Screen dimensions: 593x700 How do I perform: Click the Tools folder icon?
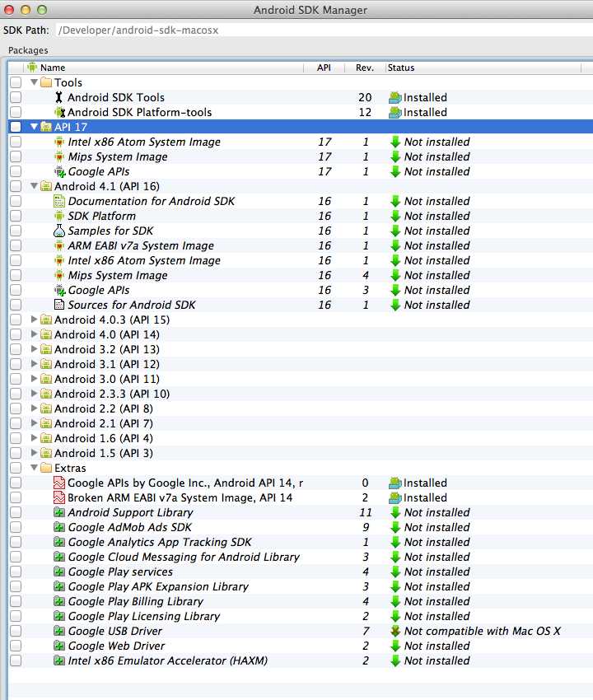pyautogui.click(x=46, y=82)
